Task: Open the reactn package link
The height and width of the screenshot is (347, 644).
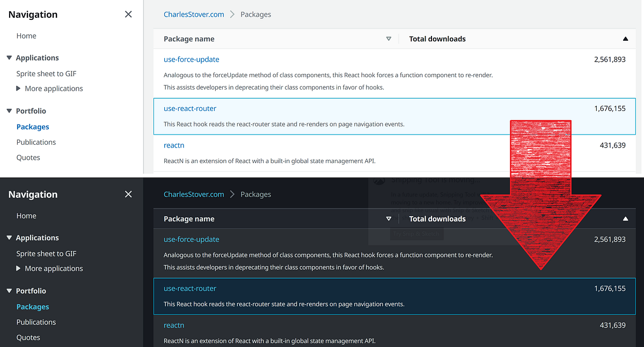Action: 174,145
